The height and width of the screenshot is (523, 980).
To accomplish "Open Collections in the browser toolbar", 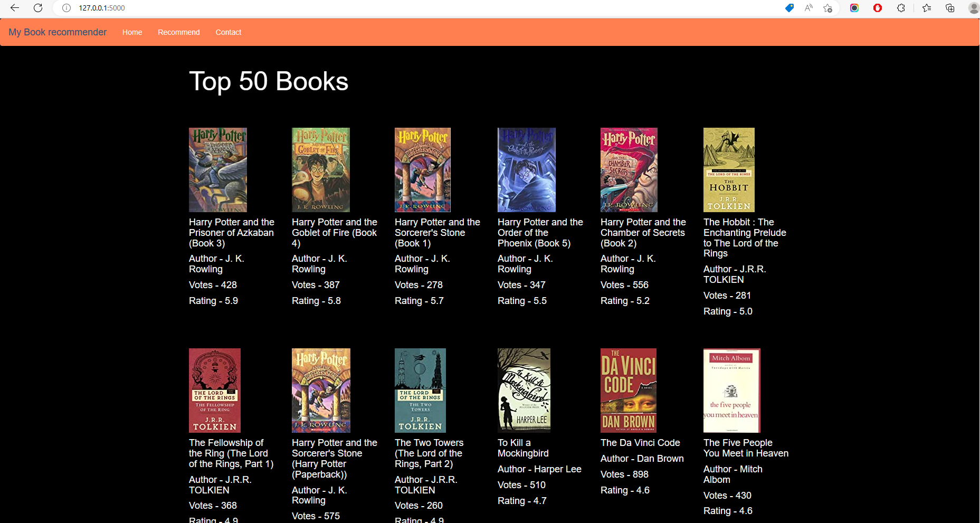I will tap(950, 8).
